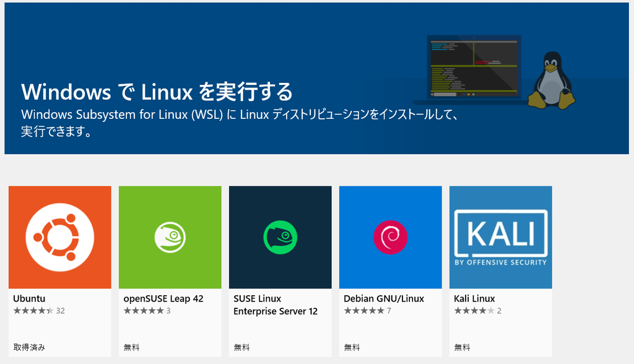Image resolution: width=634 pixels, height=364 pixels.
Task: Click the Ubuntu app title
Action: [29, 298]
